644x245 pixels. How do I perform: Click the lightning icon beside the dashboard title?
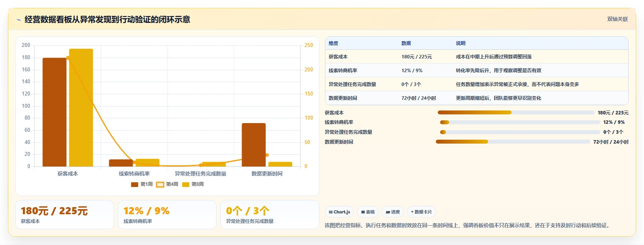19,20
